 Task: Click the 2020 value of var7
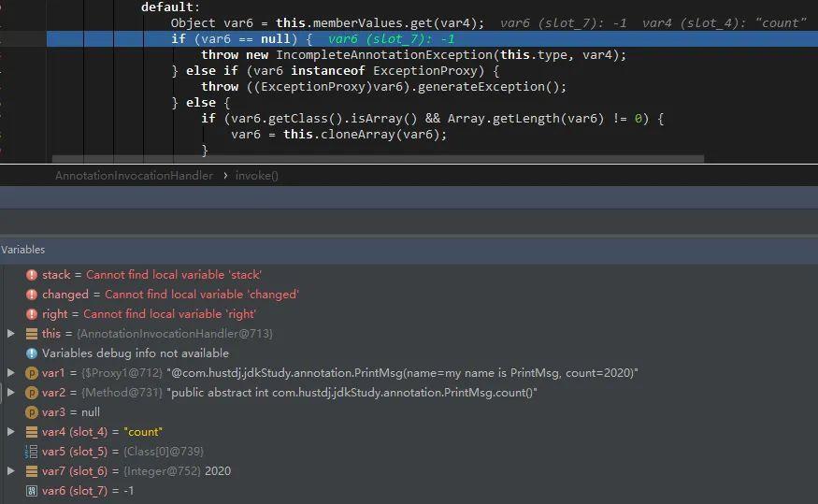click(218, 471)
